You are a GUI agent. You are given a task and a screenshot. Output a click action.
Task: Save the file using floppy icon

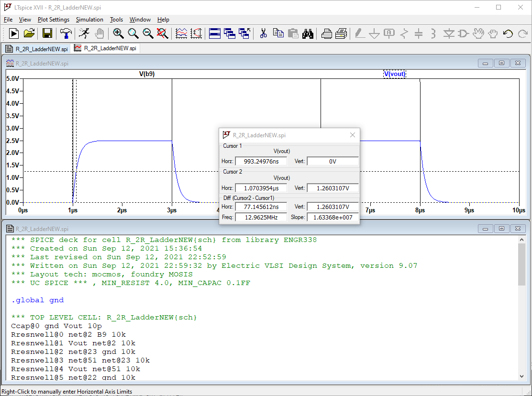pos(47,33)
